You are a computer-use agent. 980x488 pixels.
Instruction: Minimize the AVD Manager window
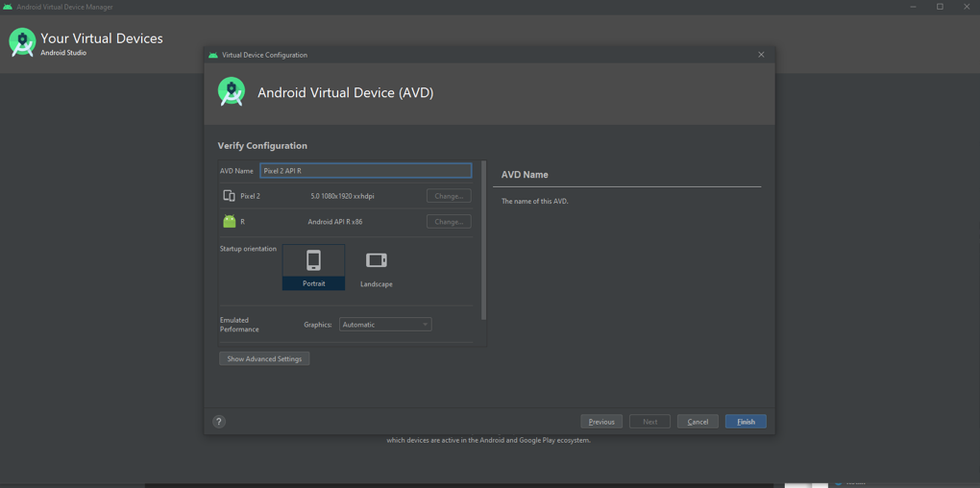coord(913,7)
